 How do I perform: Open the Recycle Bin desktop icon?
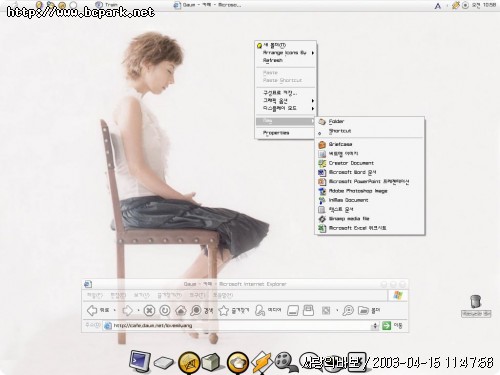[476, 306]
